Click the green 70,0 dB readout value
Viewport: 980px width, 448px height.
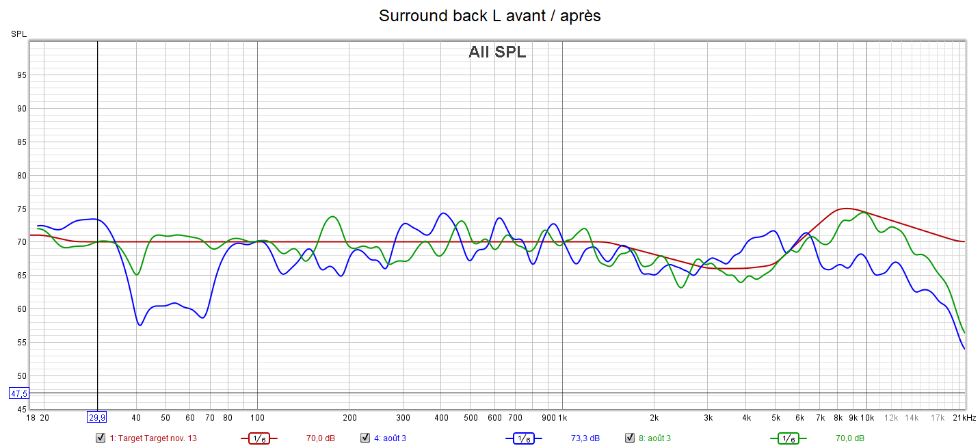850,438
